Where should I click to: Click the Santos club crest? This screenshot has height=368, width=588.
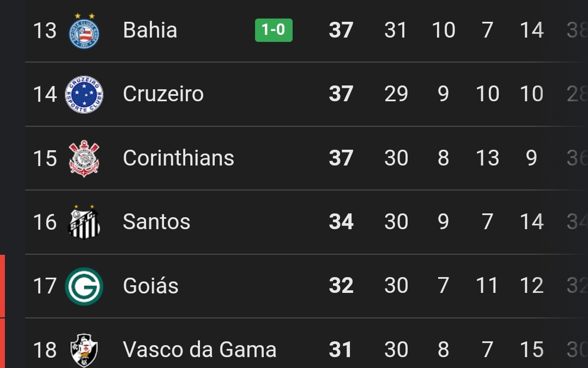[84, 222]
